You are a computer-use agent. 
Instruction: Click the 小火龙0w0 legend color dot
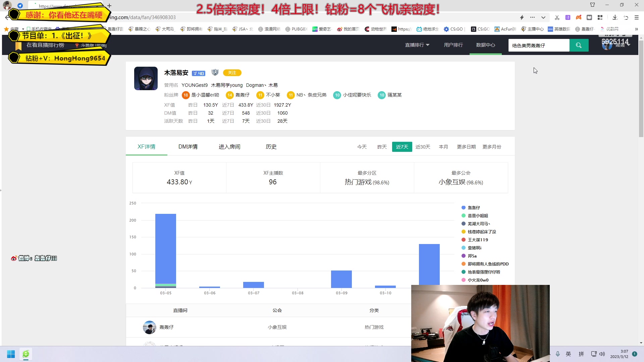pyautogui.click(x=464, y=280)
